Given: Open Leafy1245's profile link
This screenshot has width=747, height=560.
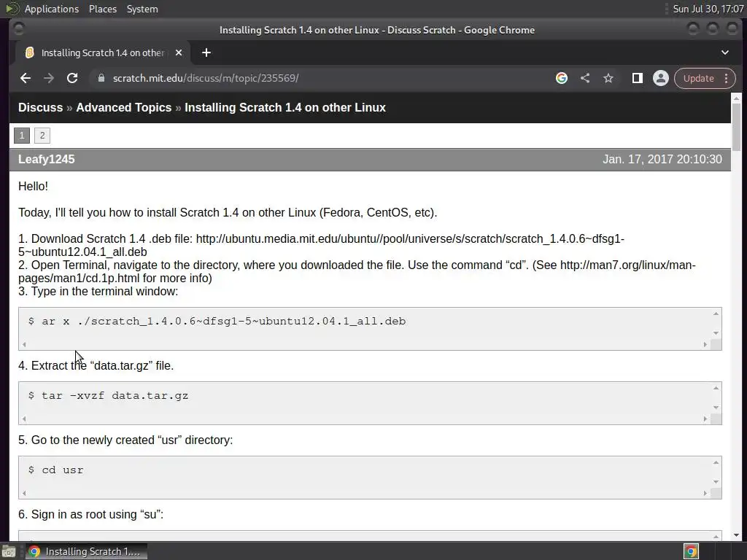Looking at the screenshot, I should coord(46,160).
